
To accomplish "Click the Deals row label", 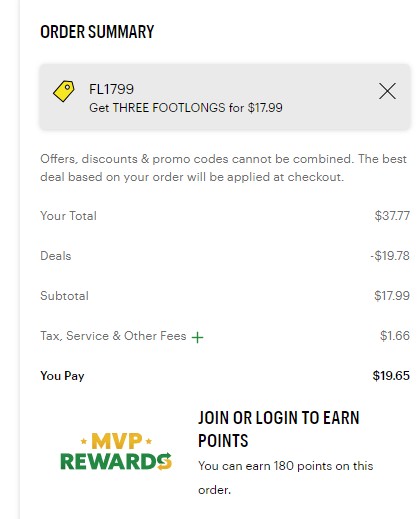I will tap(56, 256).
